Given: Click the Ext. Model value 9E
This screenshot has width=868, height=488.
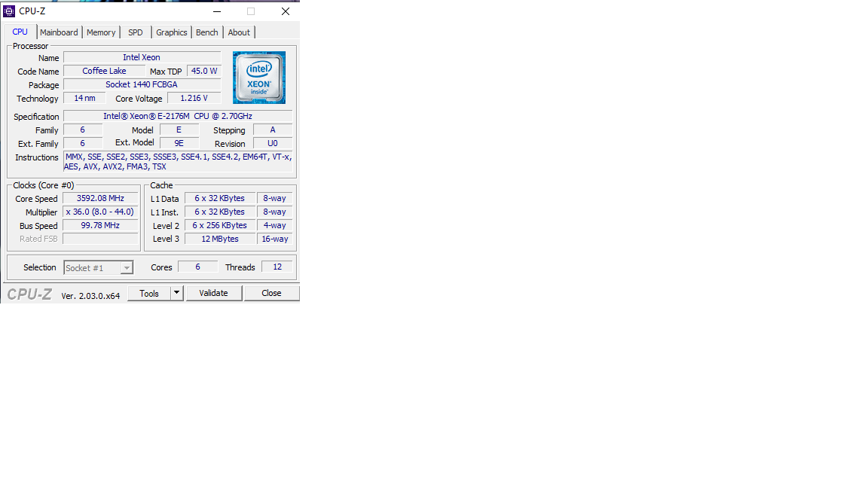Looking at the screenshot, I should (179, 143).
